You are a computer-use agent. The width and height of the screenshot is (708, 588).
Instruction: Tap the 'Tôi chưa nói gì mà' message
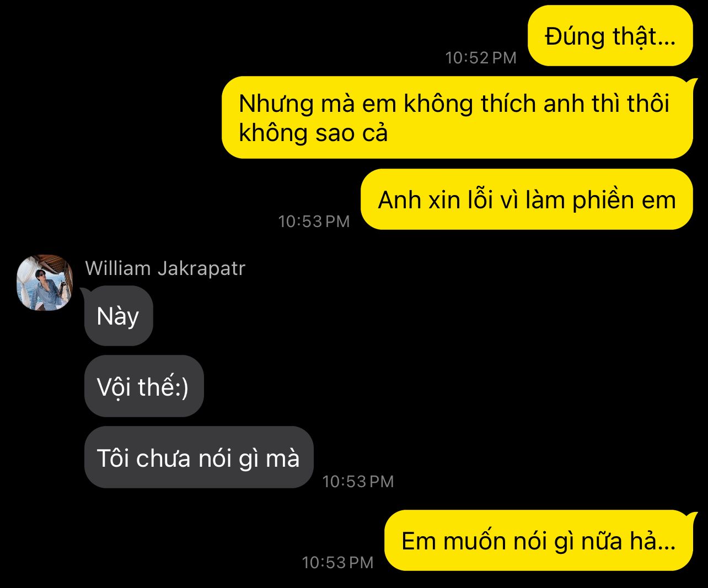click(199, 457)
